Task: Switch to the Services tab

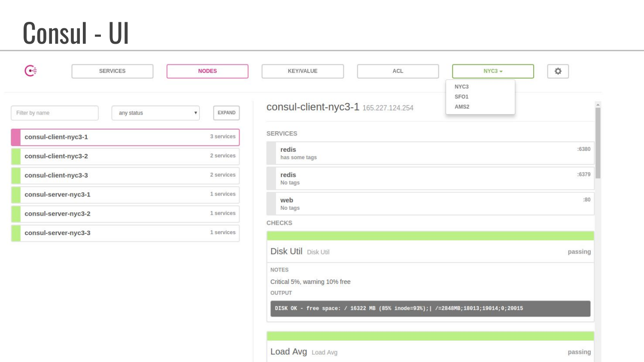Action: [112, 71]
